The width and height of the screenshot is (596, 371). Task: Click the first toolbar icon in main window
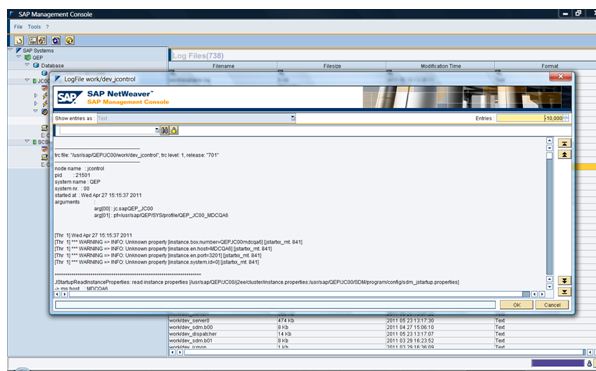[19, 40]
